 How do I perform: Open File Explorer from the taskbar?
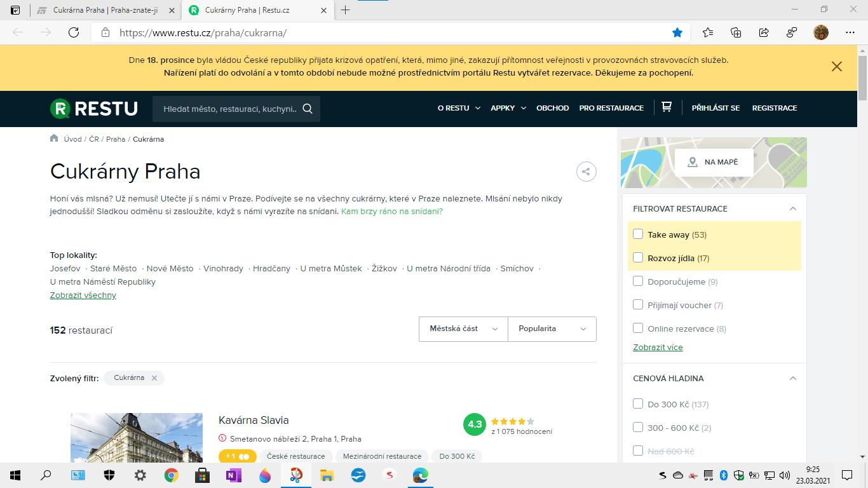[327, 475]
